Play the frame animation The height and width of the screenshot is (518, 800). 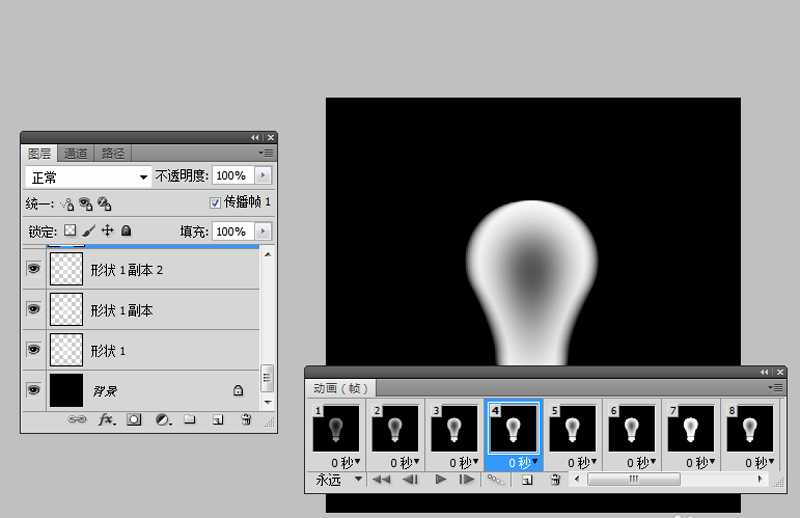440,480
